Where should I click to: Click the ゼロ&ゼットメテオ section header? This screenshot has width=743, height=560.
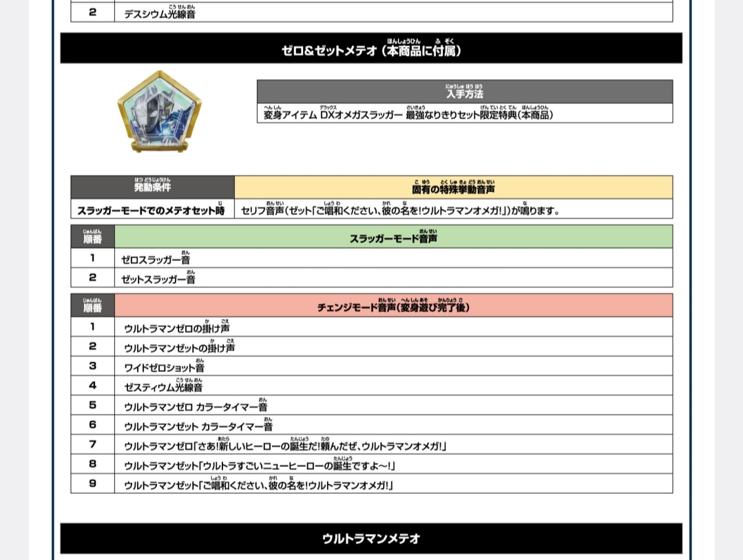click(371, 48)
